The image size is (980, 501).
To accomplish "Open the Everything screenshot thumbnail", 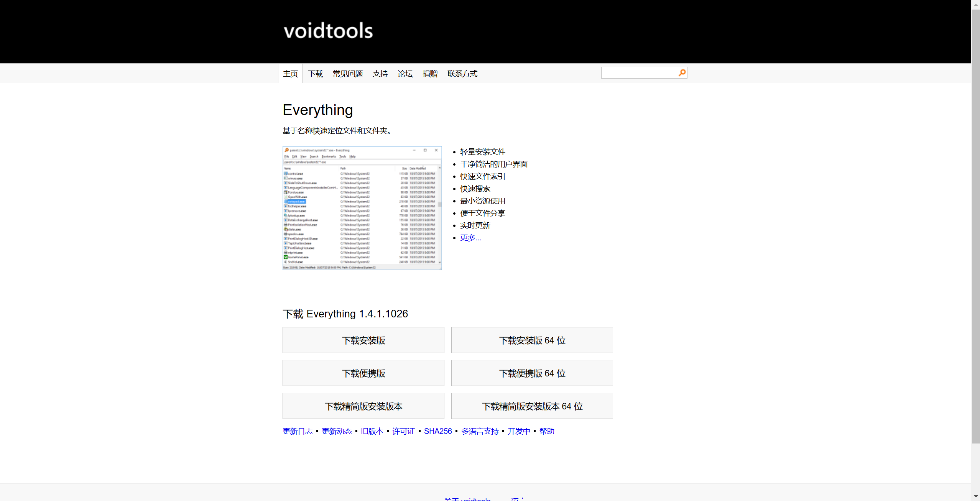I will pos(362,208).
